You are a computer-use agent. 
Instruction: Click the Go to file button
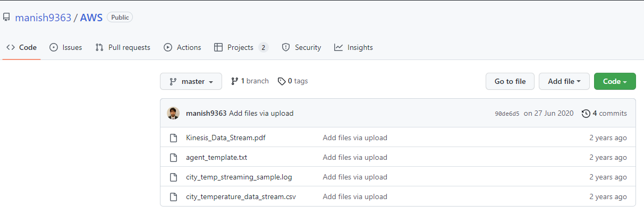[x=510, y=81]
